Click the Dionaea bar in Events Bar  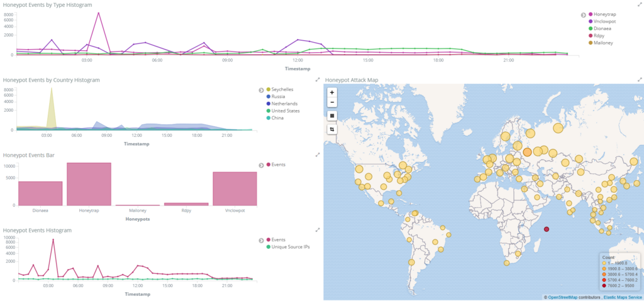(40, 194)
